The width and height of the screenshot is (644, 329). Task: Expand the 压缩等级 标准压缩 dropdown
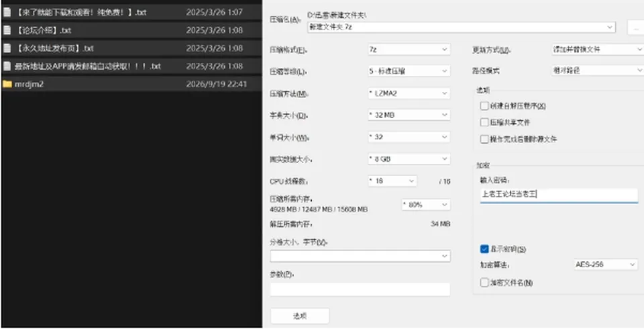pyautogui.click(x=409, y=71)
